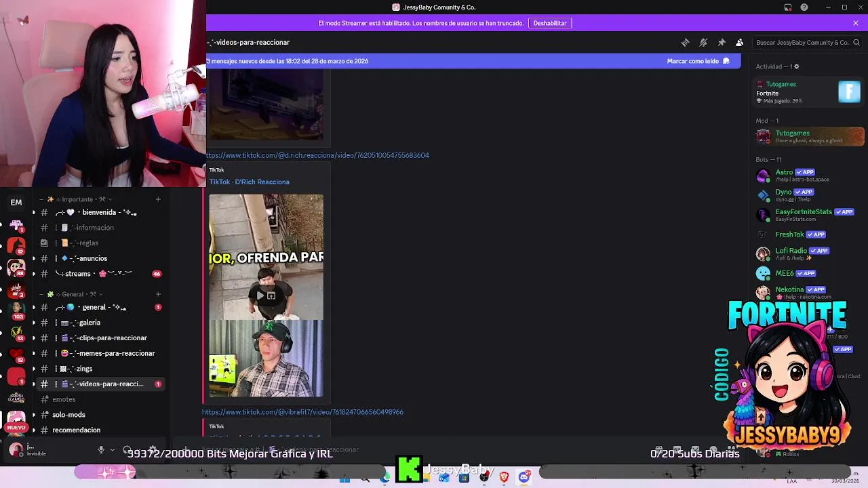The height and width of the screenshot is (488, 868).
Task: Open the zings channel
Action: click(x=100, y=369)
